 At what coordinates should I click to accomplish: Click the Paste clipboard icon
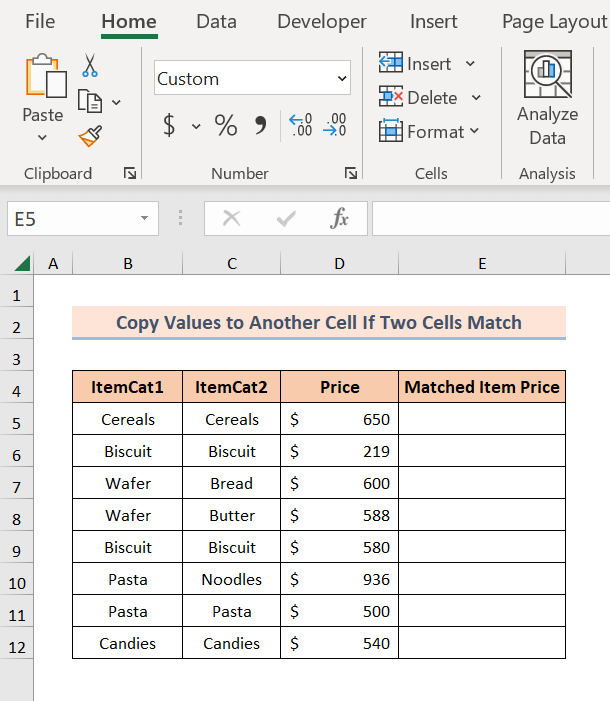point(46,76)
